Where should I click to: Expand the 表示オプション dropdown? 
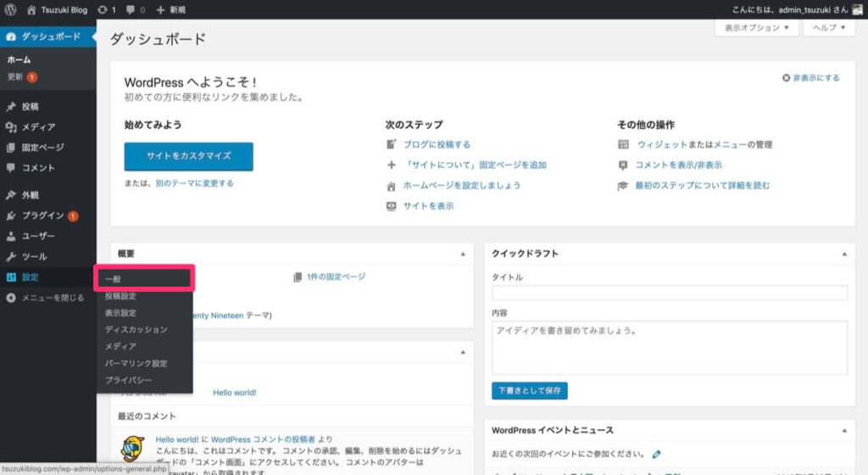[757, 27]
